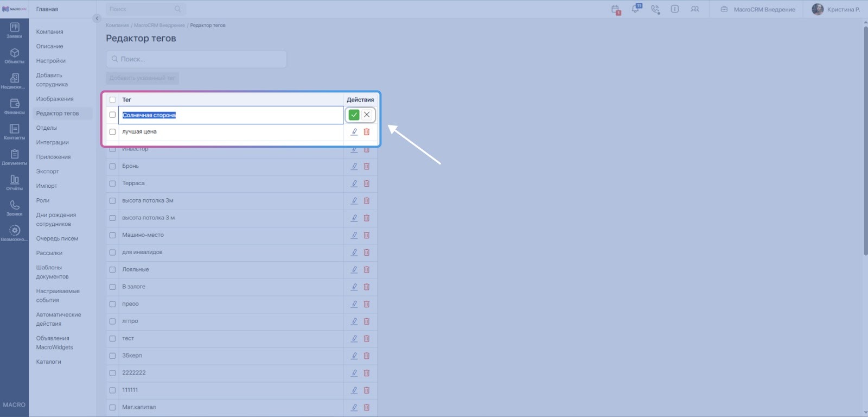Check the box for 'лучшая цена' tag
The height and width of the screenshot is (417, 868).
click(x=112, y=132)
